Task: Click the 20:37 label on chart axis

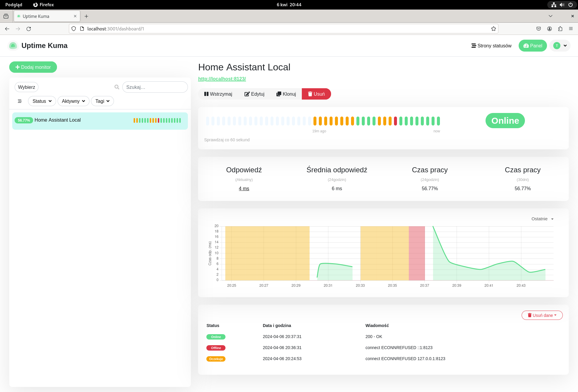Action: [424, 286]
